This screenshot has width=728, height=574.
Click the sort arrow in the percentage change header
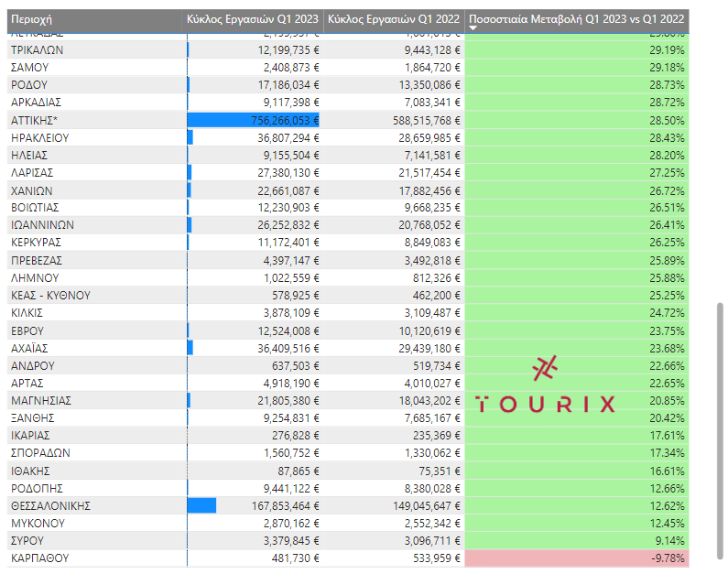pyautogui.click(x=473, y=28)
